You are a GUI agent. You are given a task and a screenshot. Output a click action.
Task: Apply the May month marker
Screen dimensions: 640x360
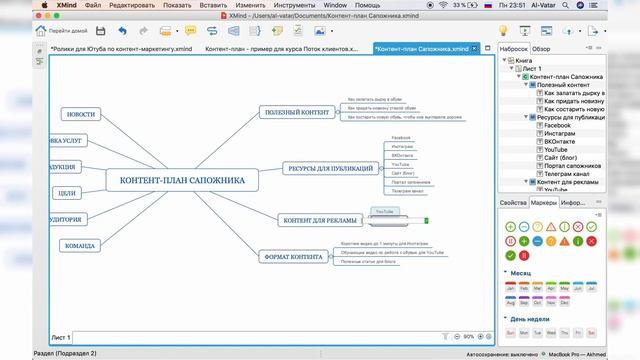coord(564,287)
